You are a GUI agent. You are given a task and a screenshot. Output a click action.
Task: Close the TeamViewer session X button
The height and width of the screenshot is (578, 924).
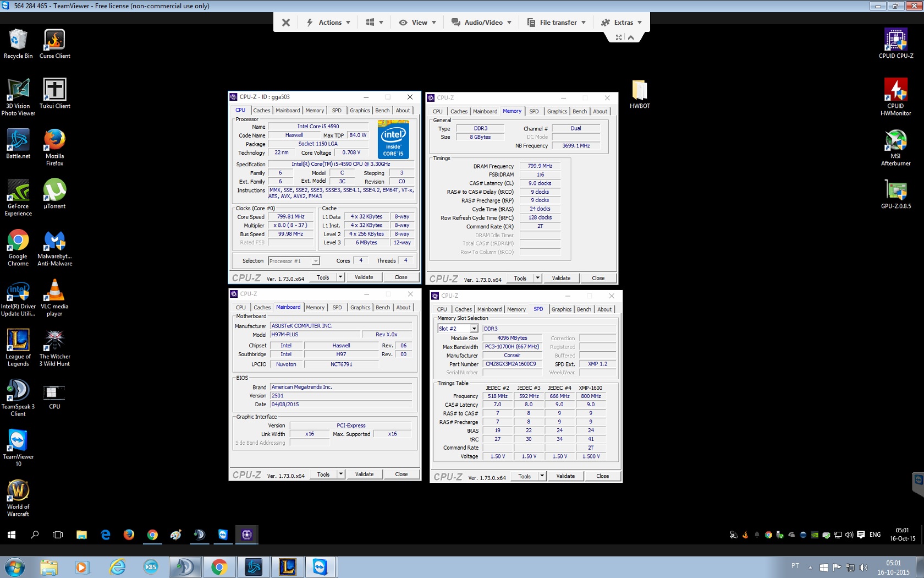[x=286, y=23]
